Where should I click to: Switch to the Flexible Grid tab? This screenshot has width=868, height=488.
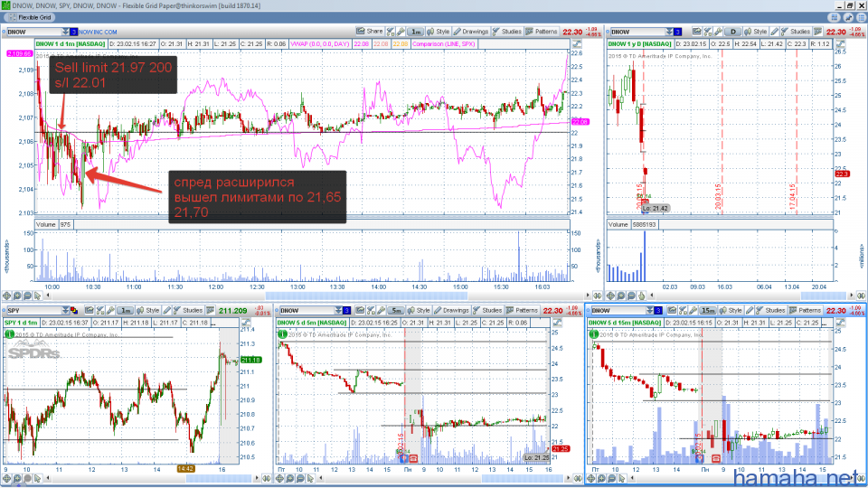click(30, 17)
